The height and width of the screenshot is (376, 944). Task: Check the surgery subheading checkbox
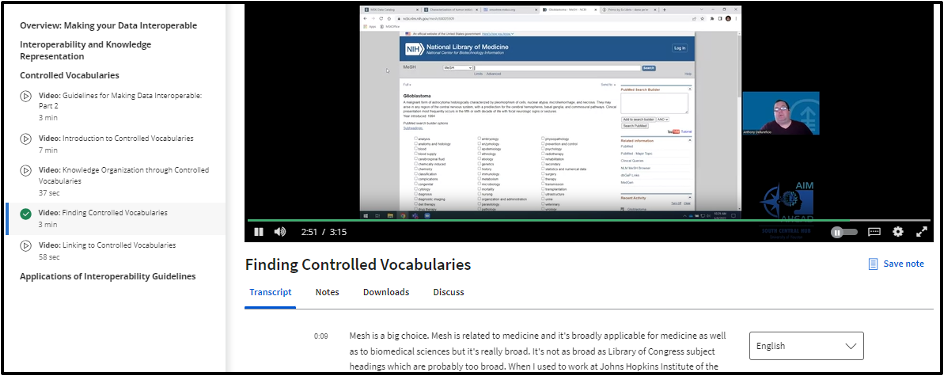542,174
